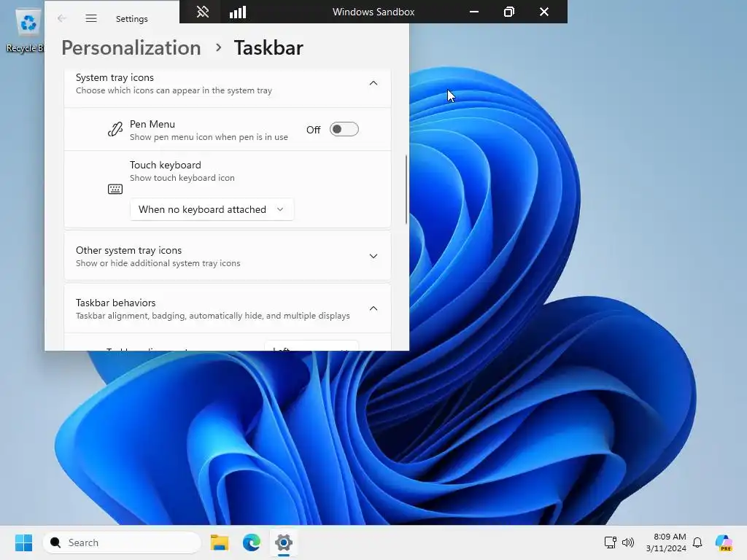Click the back arrow in Settings

[x=61, y=18]
